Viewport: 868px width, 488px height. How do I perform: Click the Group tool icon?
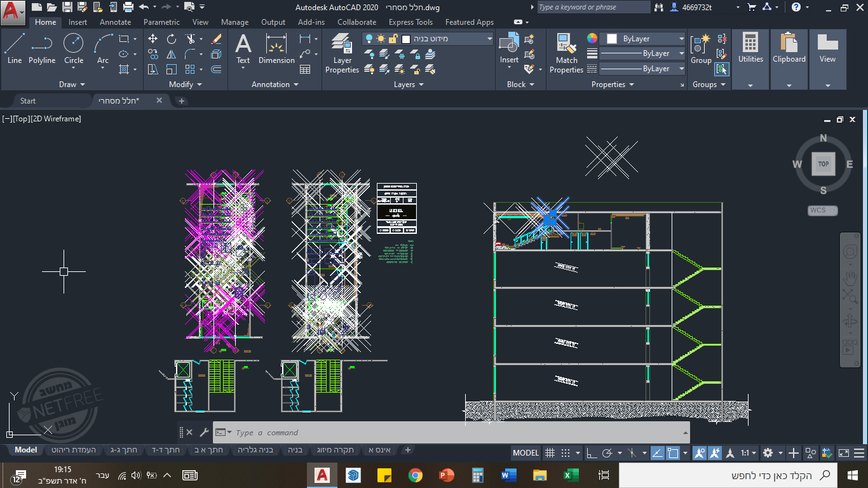pyautogui.click(x=701, y=49)
